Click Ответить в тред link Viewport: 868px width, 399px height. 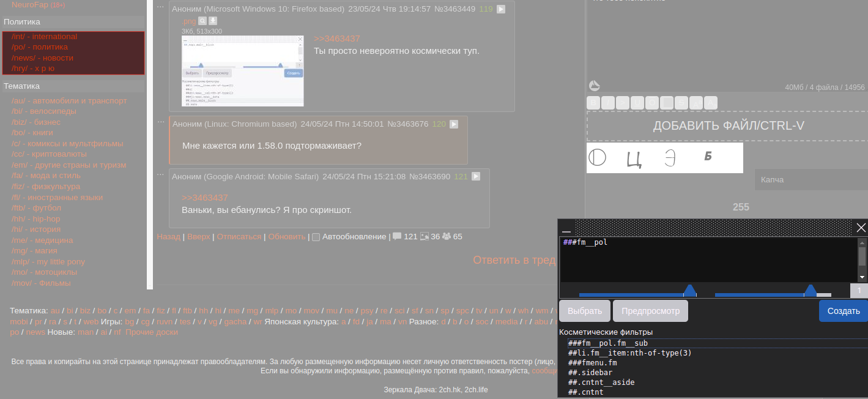(x=514, y=260)
